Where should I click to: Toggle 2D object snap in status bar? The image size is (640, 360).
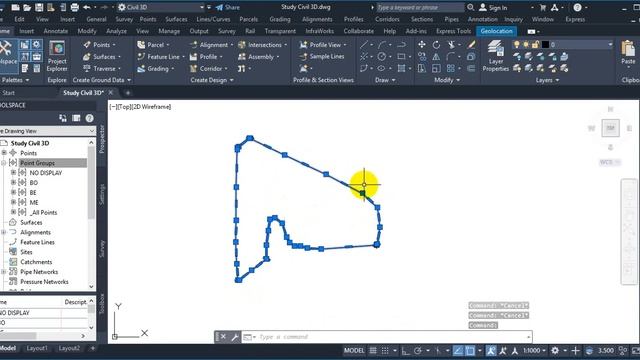[x=470, y=350]
